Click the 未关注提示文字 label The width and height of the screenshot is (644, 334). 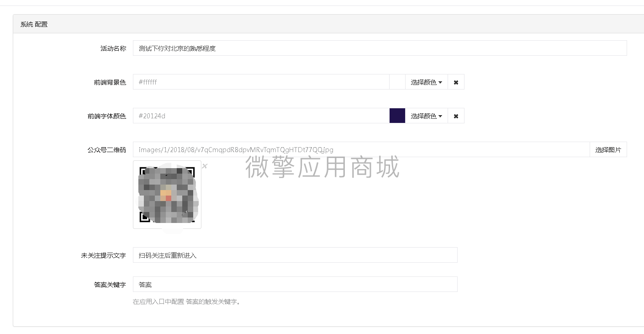[104, 255]
